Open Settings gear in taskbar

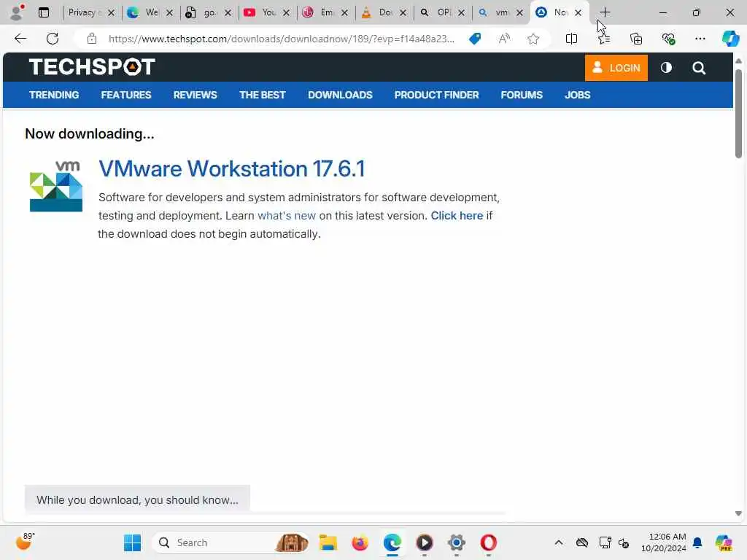pos(457,542)
